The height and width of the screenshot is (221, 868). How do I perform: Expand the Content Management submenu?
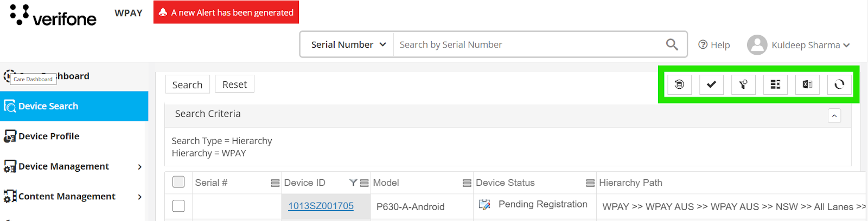(x=139, y=197)
